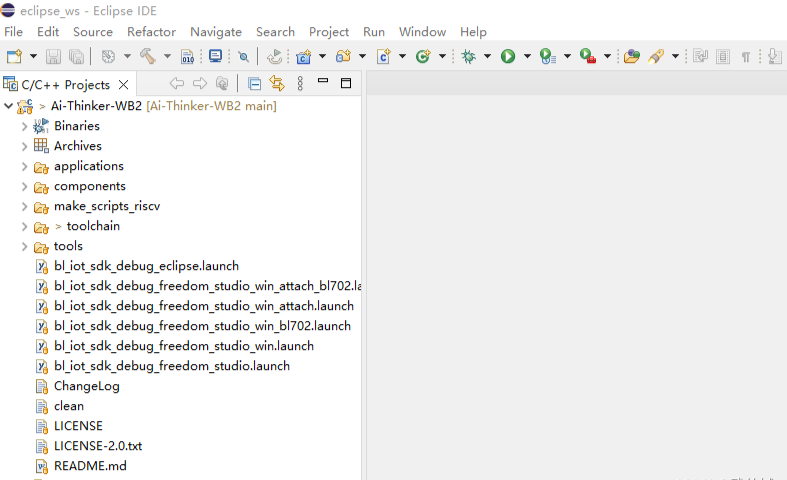The image size is (787, 480).
Task: Open the Project menu
Action: (x=329, y=32)
